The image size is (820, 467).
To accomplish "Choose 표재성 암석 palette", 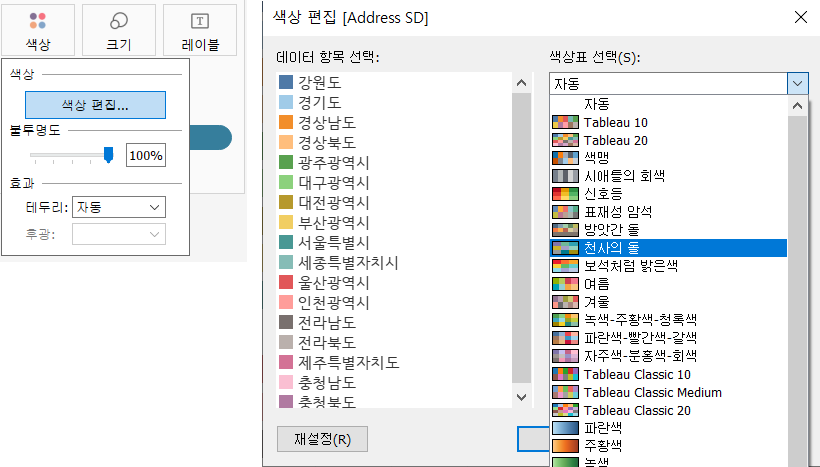I will 669,212.
